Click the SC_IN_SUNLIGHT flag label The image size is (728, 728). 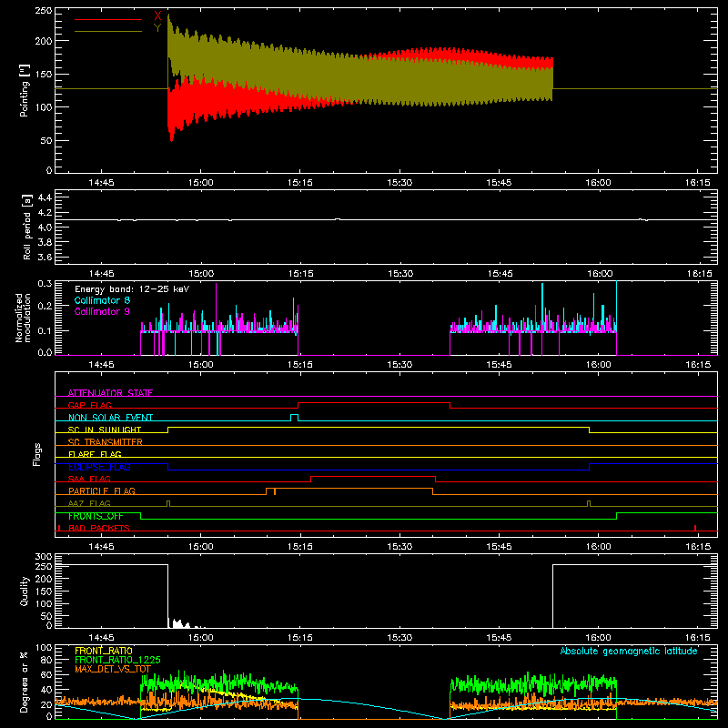click(x=105, y=430)
